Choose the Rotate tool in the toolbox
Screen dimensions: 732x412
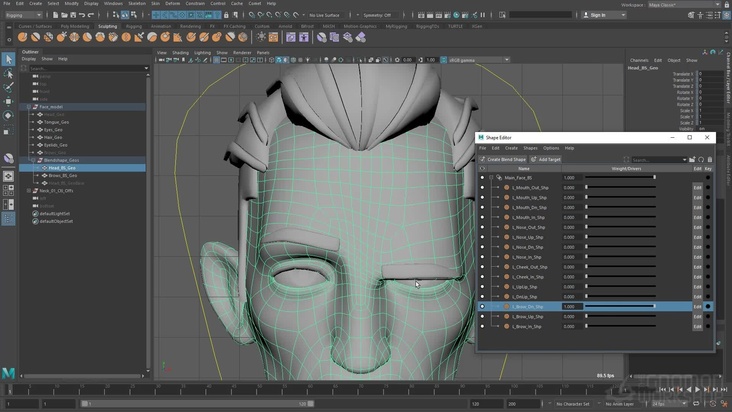(x=8, y=115)
